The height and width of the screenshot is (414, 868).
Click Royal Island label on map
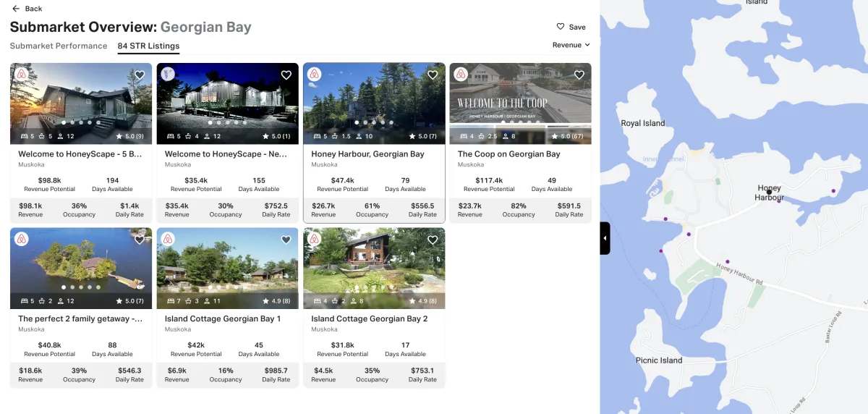click(x=643, y=123)
